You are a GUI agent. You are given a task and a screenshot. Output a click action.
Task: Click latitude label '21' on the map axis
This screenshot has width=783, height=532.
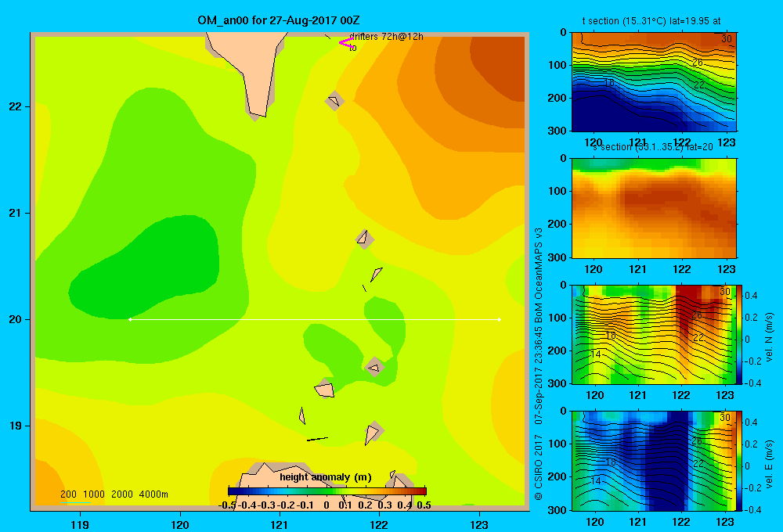tap(16, 213)
